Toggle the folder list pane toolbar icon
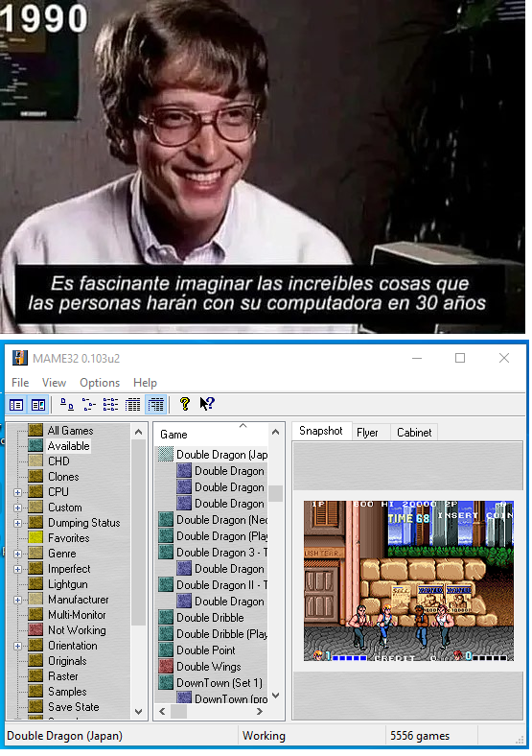This screenshot has width=532, height=756. (16, 406)
